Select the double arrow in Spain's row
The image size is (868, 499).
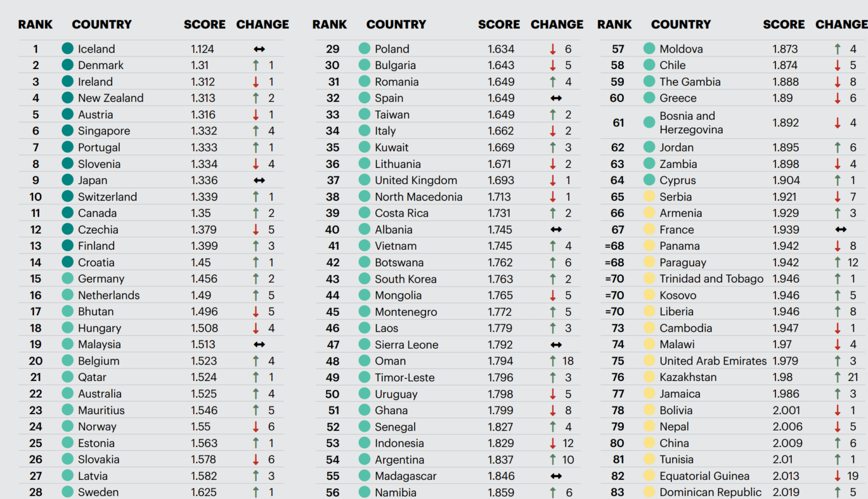point(556,98)
